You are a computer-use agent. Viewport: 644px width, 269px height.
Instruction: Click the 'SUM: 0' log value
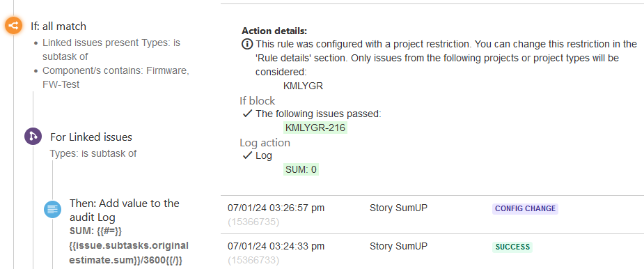point(301,169)
